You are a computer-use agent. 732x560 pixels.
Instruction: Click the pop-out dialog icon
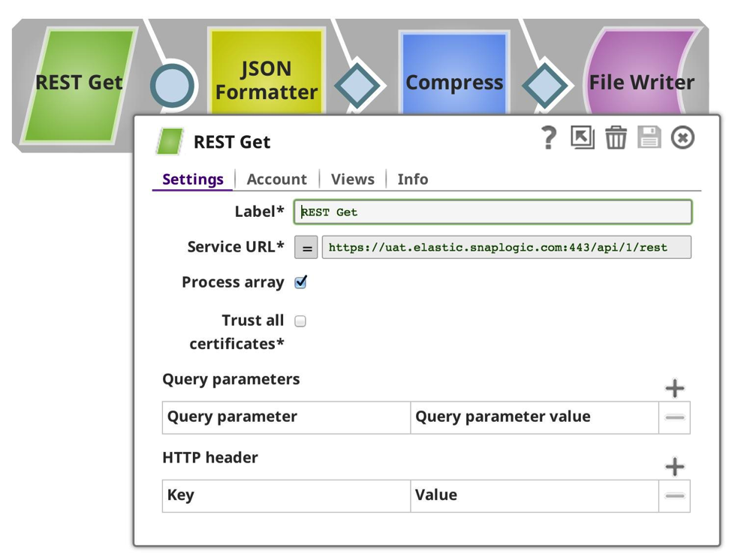pos(582,137)
